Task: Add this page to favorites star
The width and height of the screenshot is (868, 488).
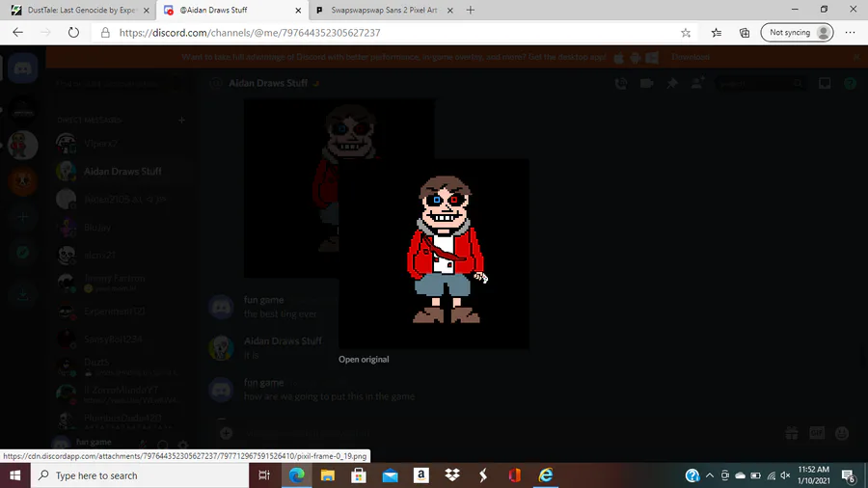Action: [x=686, y=33]
